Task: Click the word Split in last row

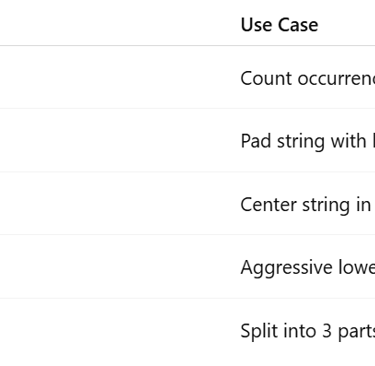Action: tap(257, 331)
